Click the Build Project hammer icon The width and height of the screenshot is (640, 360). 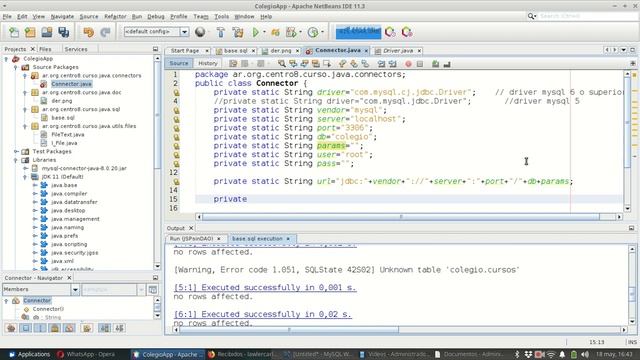click(x=220, y=32)
